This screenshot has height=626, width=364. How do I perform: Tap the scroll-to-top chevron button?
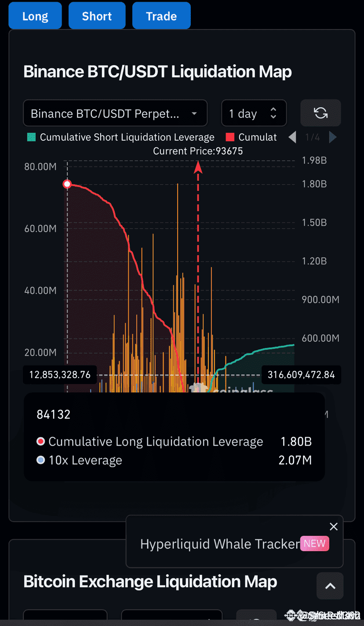(x=330, y=586)
